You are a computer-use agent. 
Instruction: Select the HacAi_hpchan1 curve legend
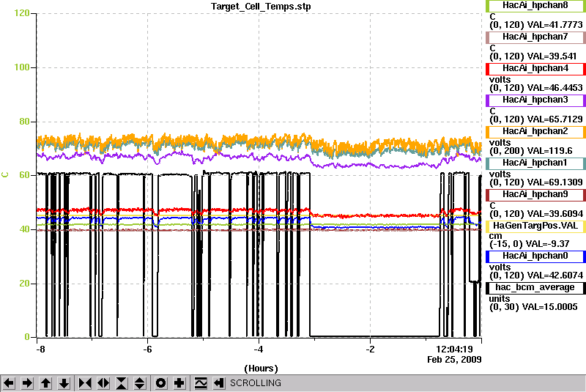click(x=535, y=163)
